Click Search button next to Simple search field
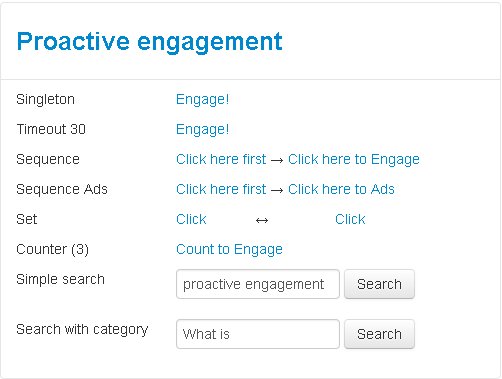The width and height of the screenshot is (502, 379). (x=379, y=284)
